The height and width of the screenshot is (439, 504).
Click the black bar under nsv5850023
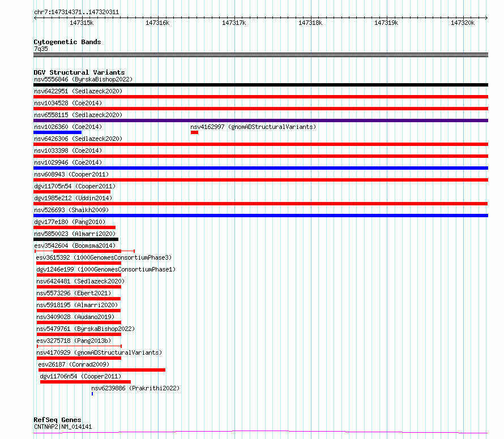(x=76, y=239)
